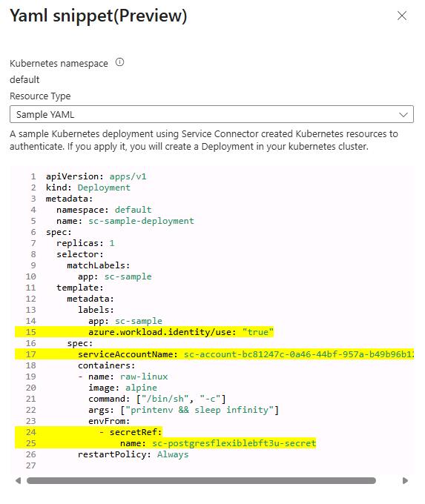Image resolution: width=425 pixels, height=504 pixels.
Task: Click the 'Resource Type' label
Action: pyautogui.click(x=40, y=96)
